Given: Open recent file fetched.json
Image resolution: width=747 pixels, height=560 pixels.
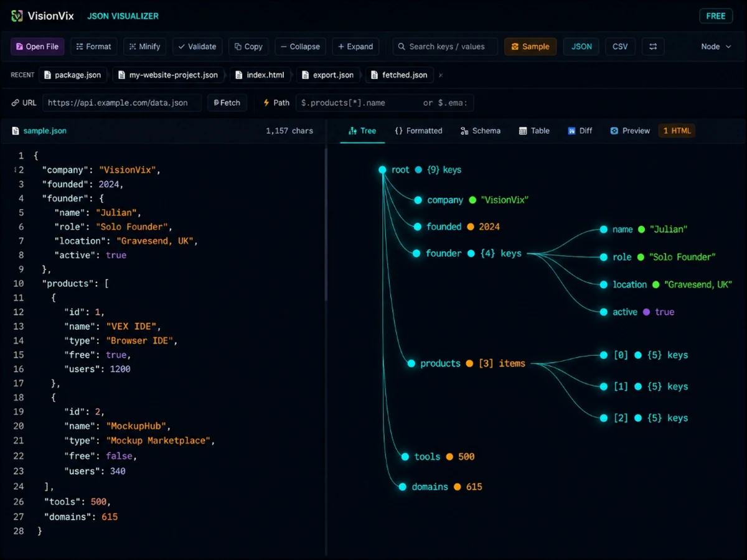Looking at the screenshot, I should 399,75.
